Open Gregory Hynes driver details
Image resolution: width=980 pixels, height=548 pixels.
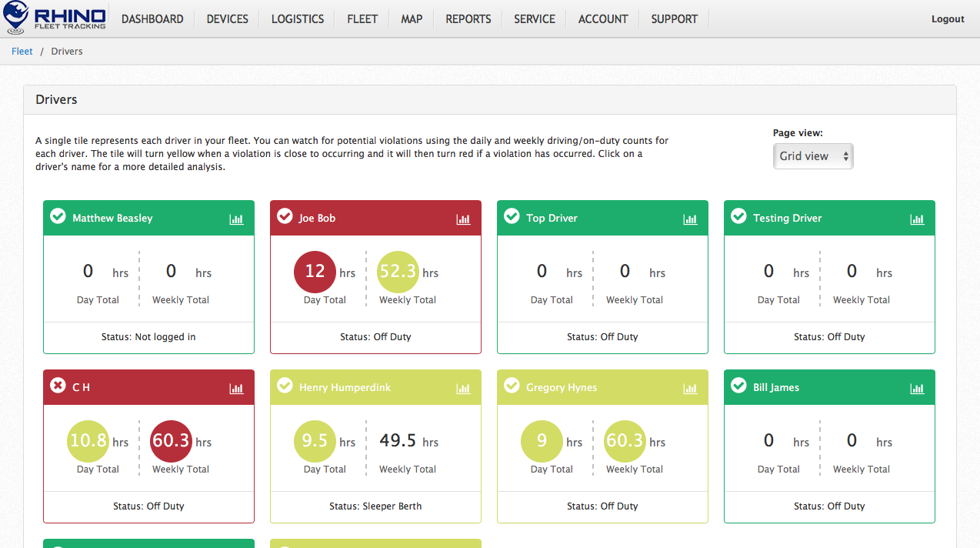tap(562, 388)
